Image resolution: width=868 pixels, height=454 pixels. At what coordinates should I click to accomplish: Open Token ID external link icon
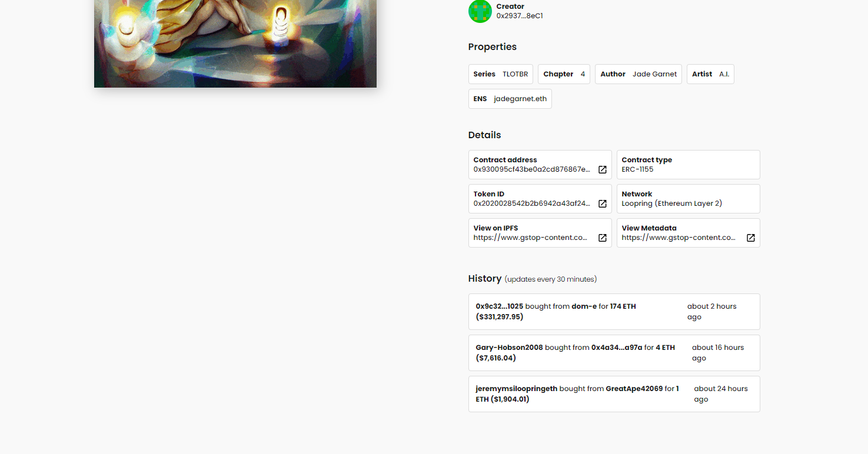click(x=602, y=203)
